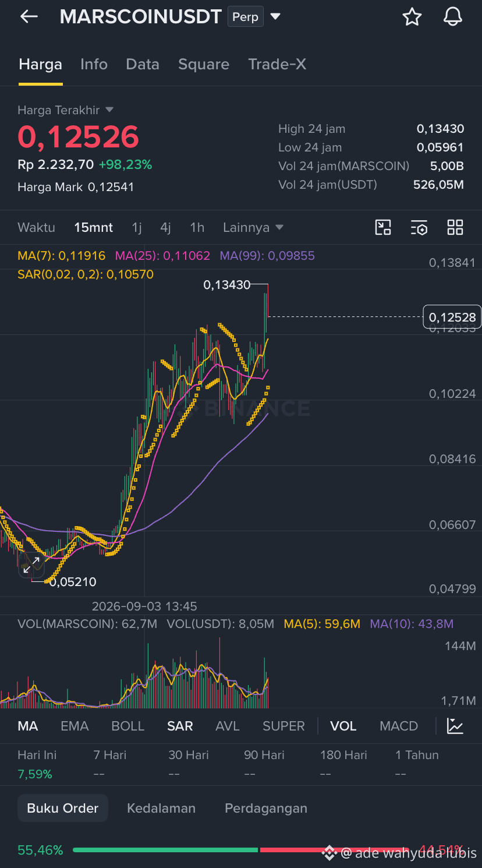The image size is (482, 868).
Task: Open price alert bell icon
Action: click(452, 17)
